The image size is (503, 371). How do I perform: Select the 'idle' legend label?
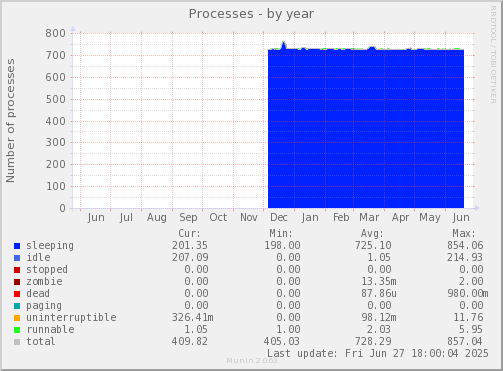[38, 257]
